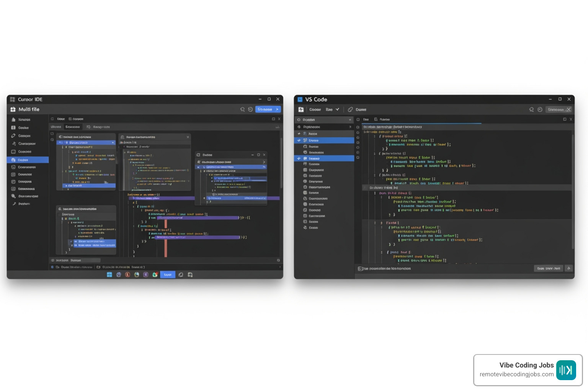The image size is (588, 392).
Task: Click the highlighted blue sidebar item in Cursor IDE
Action: pos(28,160)
